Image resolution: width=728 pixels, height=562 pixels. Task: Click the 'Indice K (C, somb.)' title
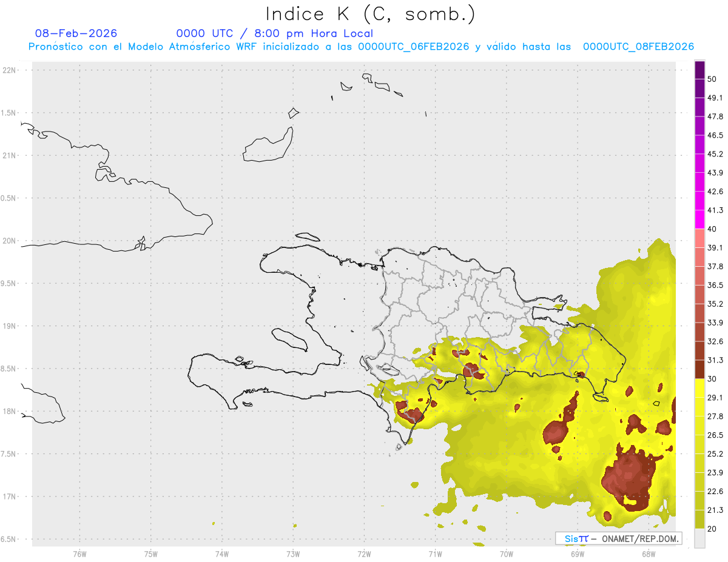[x=371, y=14]
